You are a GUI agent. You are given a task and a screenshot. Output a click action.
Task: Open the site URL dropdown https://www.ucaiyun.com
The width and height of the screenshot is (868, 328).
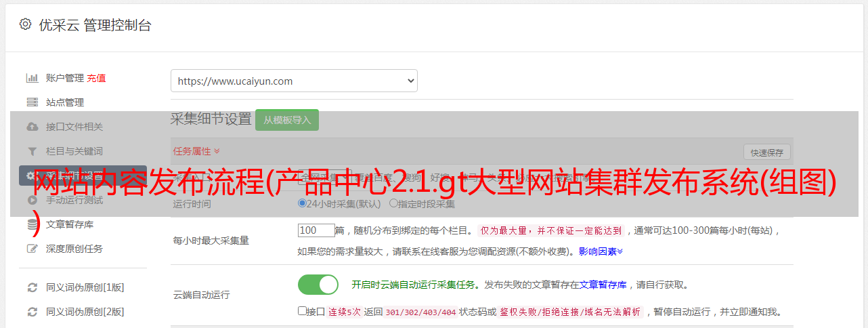[294, 81]
